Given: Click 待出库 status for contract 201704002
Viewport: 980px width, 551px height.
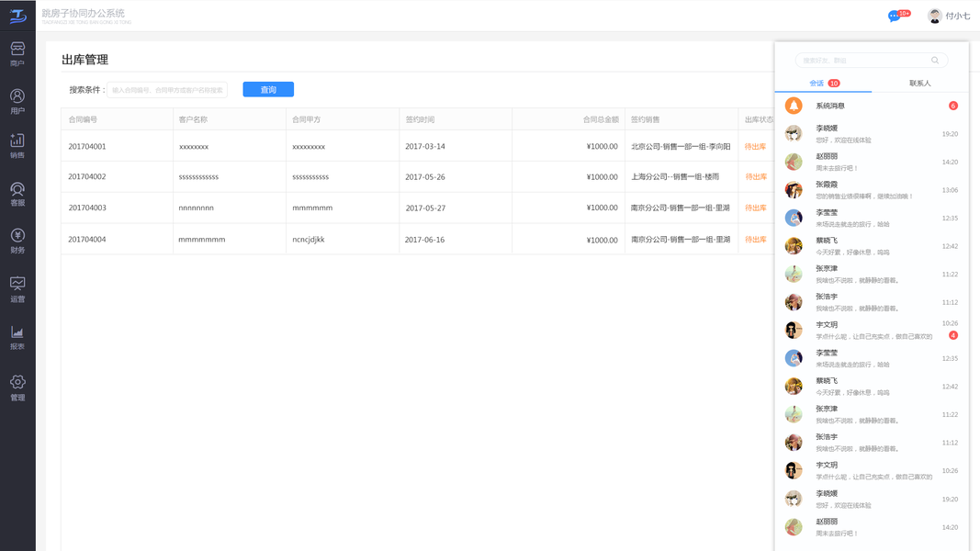Looking at the screenshot, I should click(756, 177).
